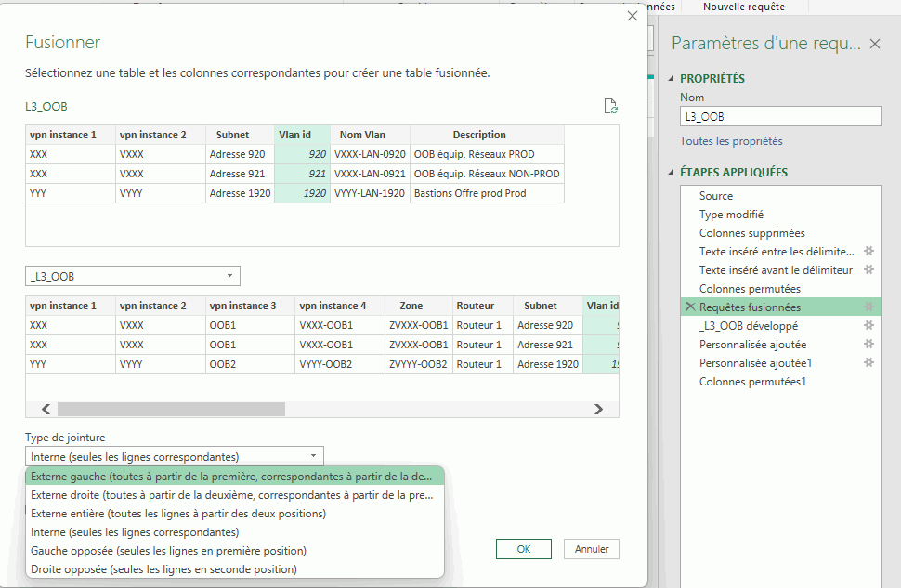Open gear settings for Texte inséré avant le délimiteur
The image size is (901, 588).
[x=869, y=270]
